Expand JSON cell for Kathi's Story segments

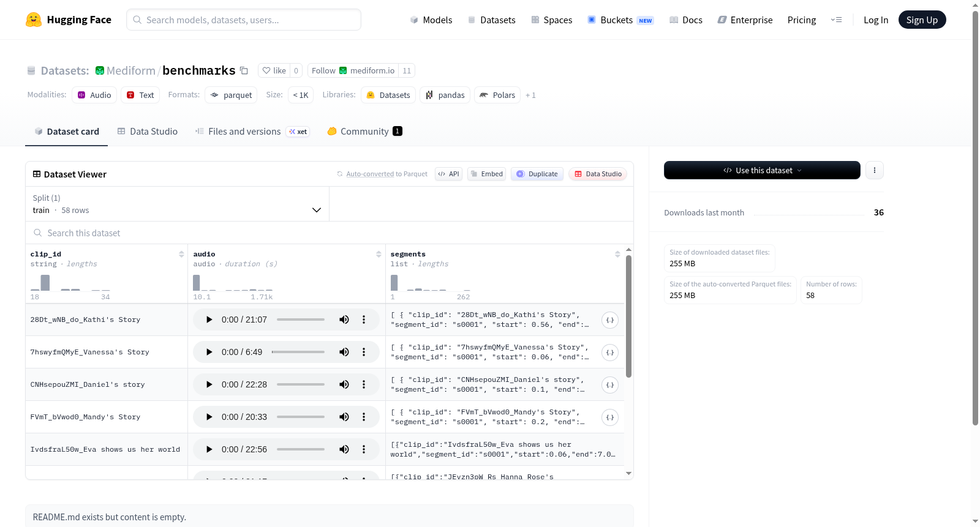[610, 320]
